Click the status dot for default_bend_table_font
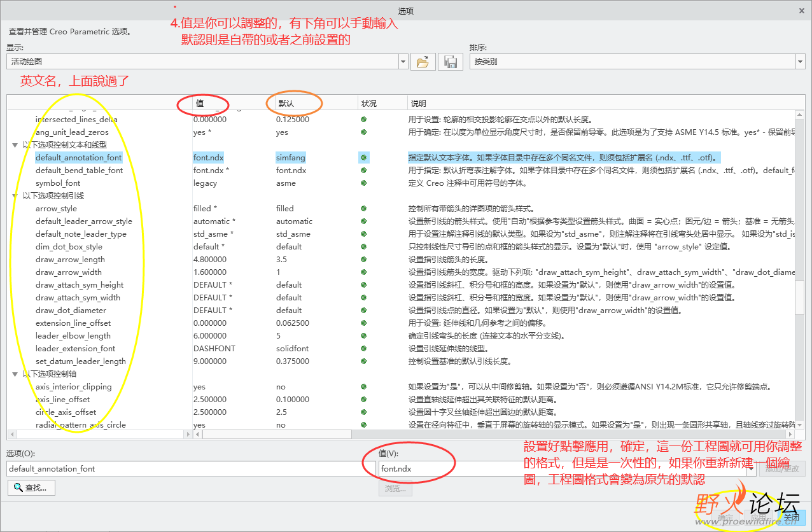812x532 pixels. pos(363,171)
